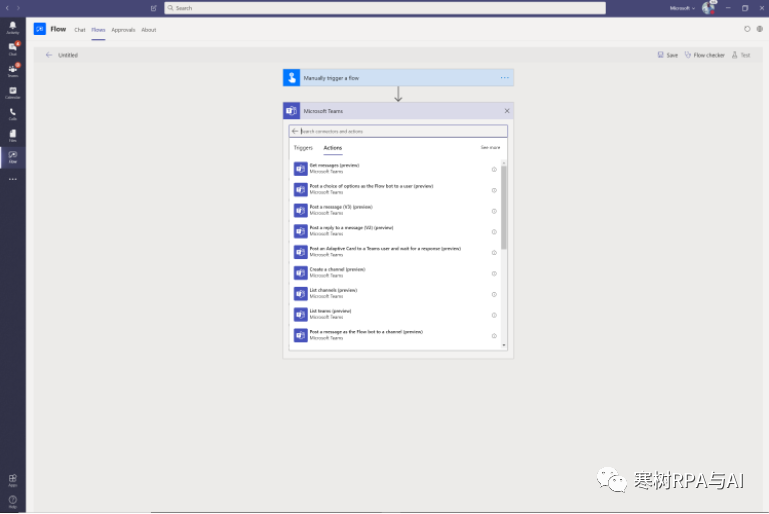
Task: Click the Microsoft Teams connector header icon
Action: (x=291, y=111)
